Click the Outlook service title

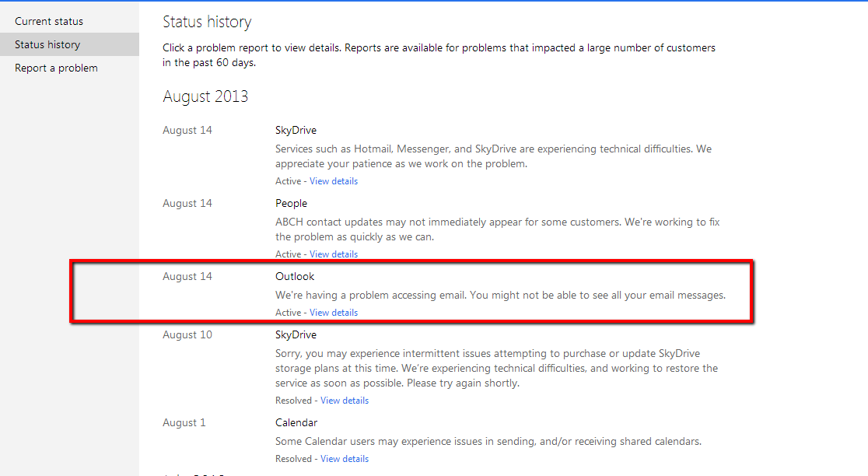[295, 276]
